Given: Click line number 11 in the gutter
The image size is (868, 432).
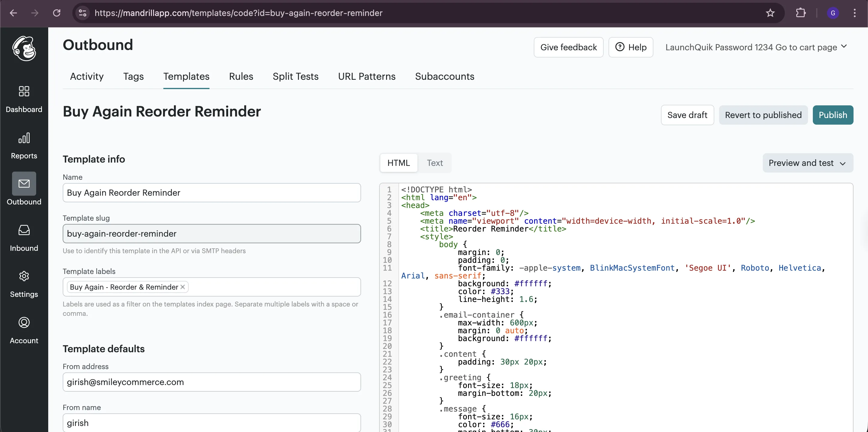Looking at the screenshot, I should click(x=387, y=268).
